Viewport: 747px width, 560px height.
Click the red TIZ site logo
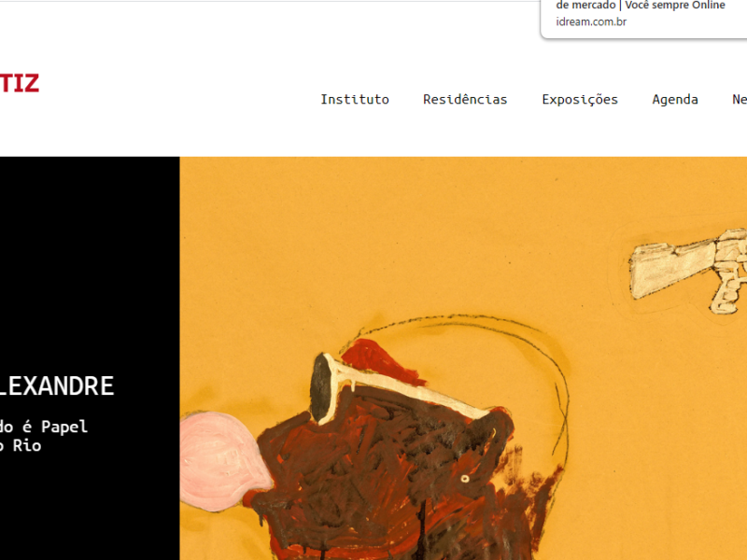[19, 83]
